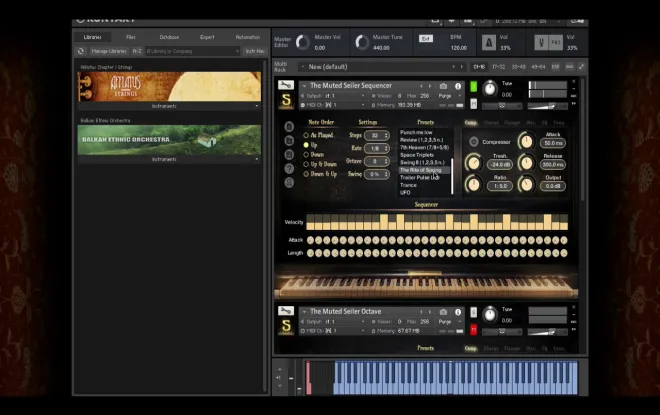Click the Manage Libraries button
Image resolution: width=660 pixels, height=415 pixels.
[x=109, y=51]
